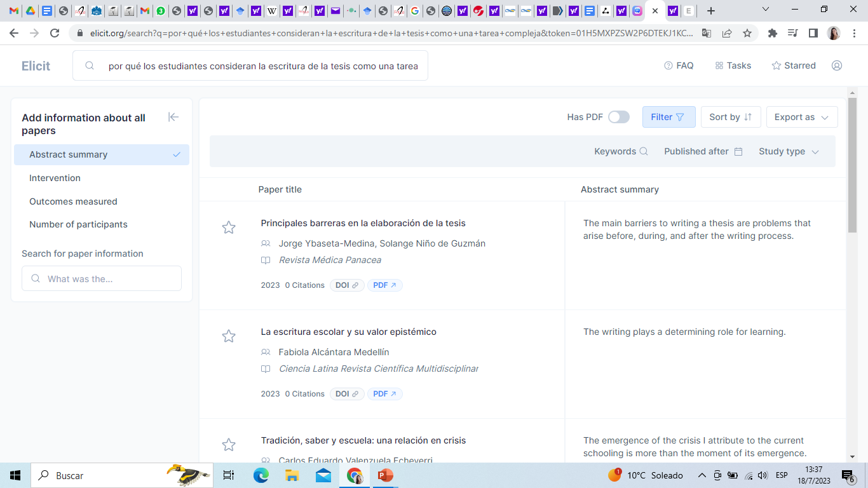The width and height of the screenshot is (868, 488).
Task: Click the Elicit logo
Action: pyautogui.click(x=36, y=66)
